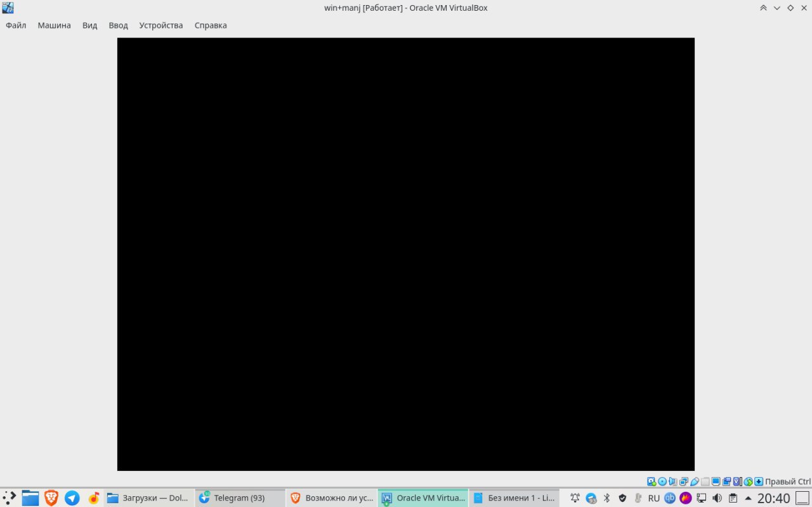
Task: Click the USB devices indicator in VirtualBox status bar
Action: 694,482
